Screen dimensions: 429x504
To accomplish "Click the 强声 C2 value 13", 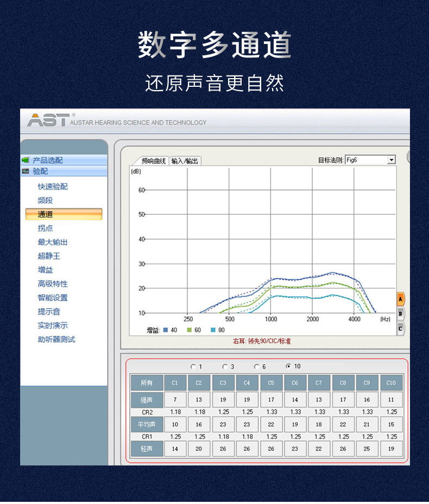I will point(199,400).
